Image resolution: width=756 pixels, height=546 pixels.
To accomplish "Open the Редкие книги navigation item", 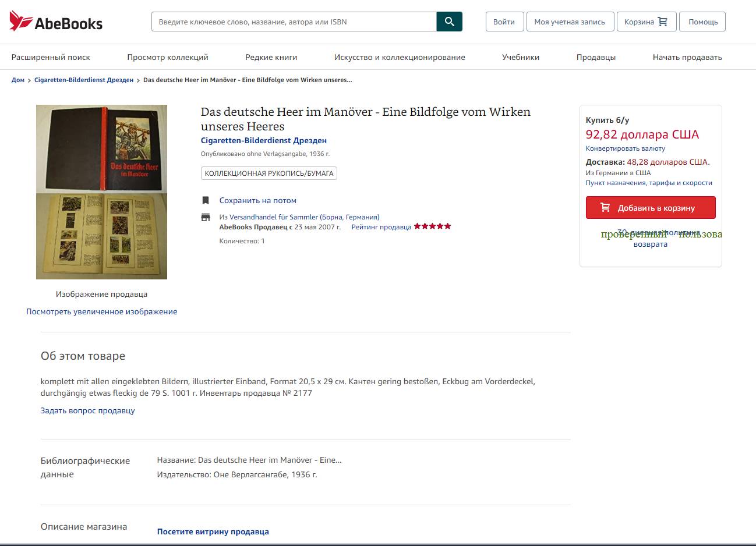I will 271,57.
